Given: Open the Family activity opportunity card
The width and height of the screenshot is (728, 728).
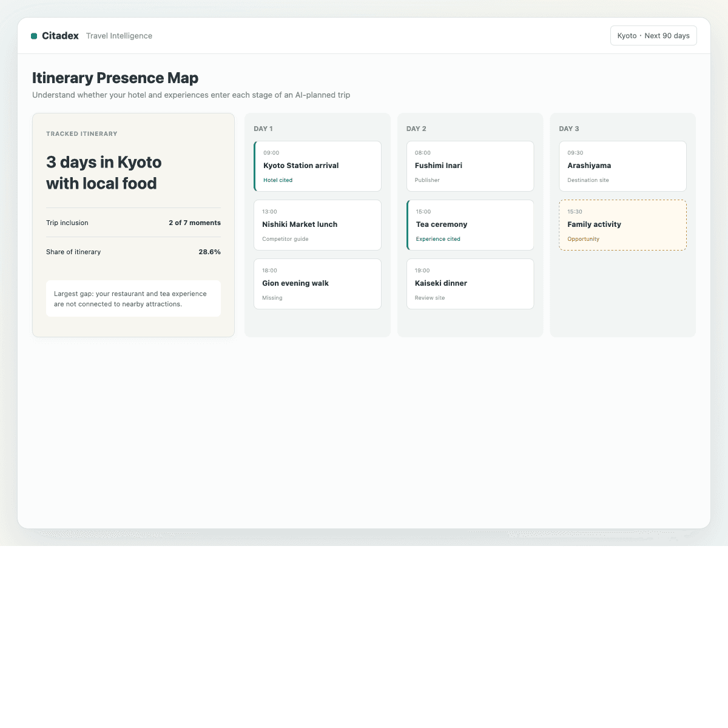Looking at the screenshot, I should click(622, 225).
